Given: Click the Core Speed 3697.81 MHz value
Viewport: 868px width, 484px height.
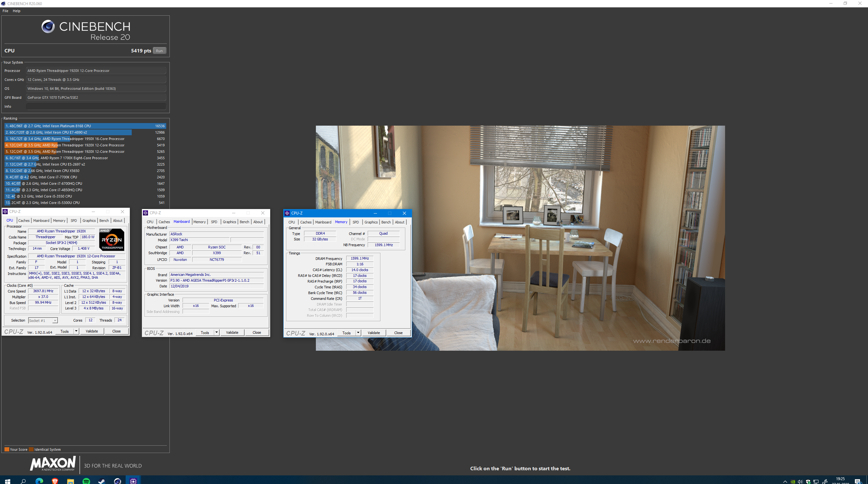Looking at the screenshot, I should pyautogui.click(x=43, y=291).
